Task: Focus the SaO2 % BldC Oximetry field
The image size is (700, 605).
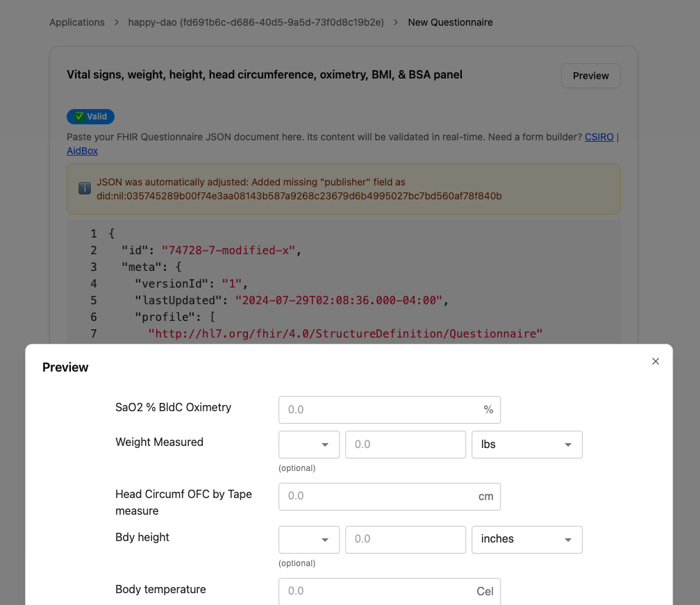Action: [x=378, y=410]
